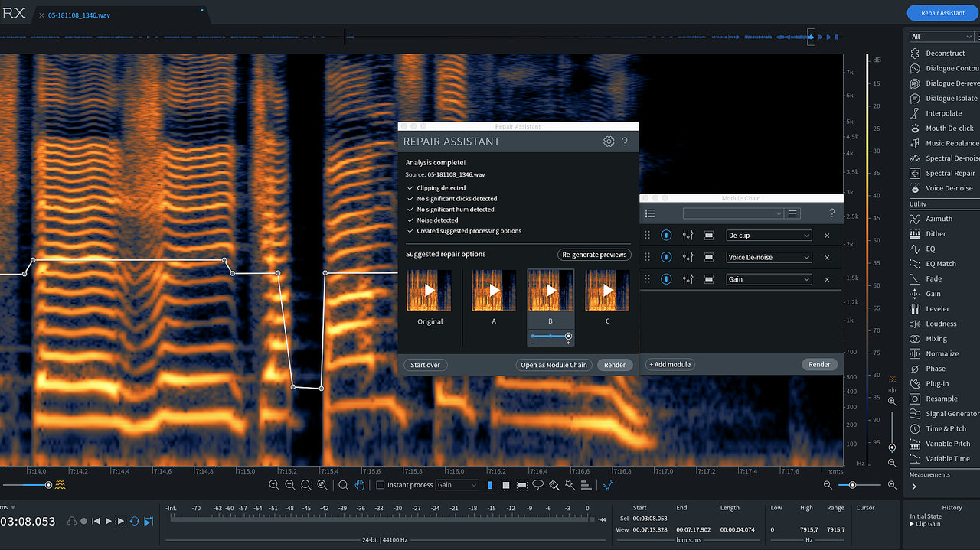
Task: Click Re-generate previews button
Action: point(594,255)
